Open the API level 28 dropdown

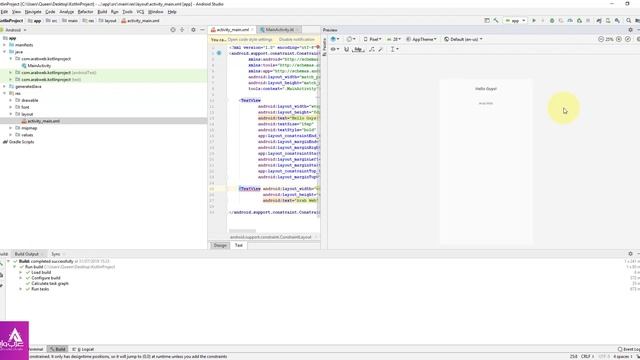(394, 39)
